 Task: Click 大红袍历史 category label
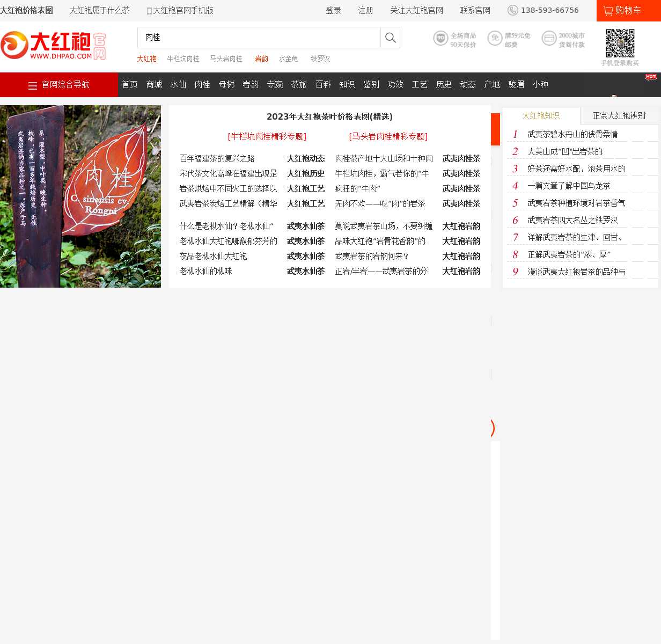pos(305,174)
